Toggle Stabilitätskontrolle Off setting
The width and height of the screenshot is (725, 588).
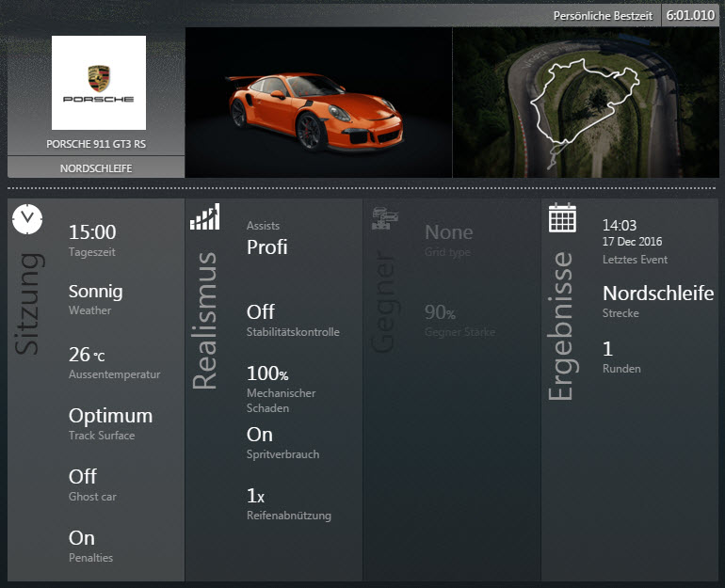[261, 312]
